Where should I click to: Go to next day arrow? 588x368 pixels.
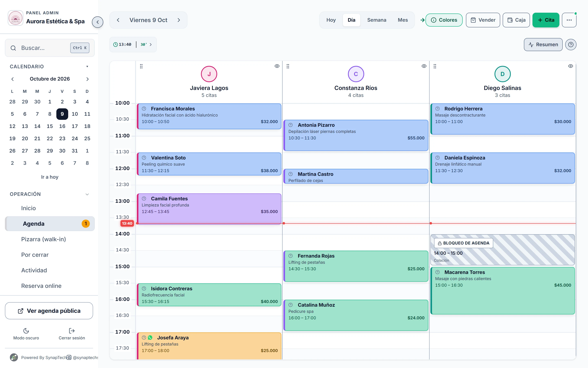pyautogui.click(x=179, y=20)
